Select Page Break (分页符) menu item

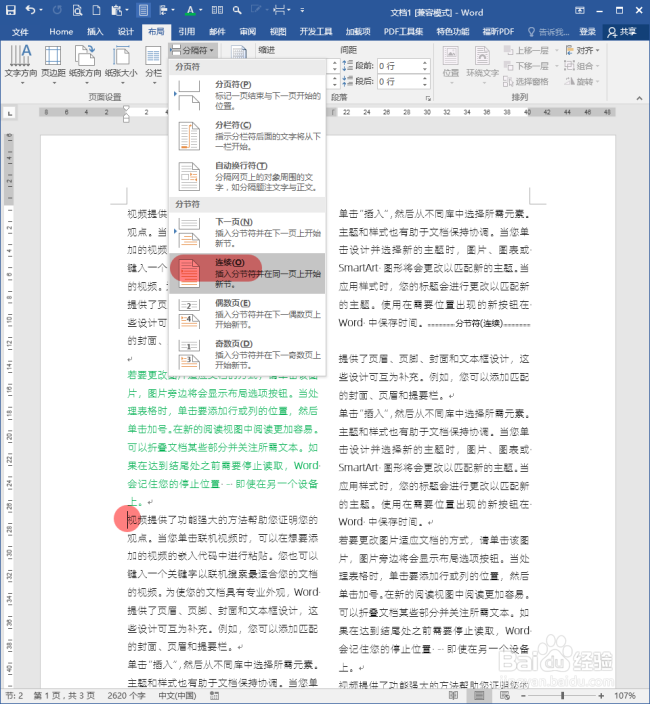coord(247,95)
